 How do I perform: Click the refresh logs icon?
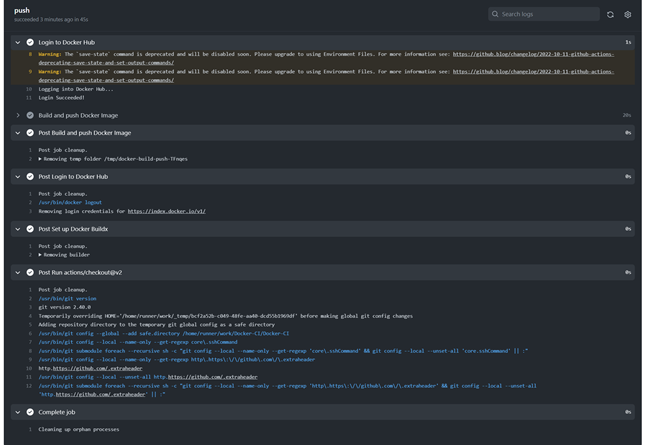610,14
